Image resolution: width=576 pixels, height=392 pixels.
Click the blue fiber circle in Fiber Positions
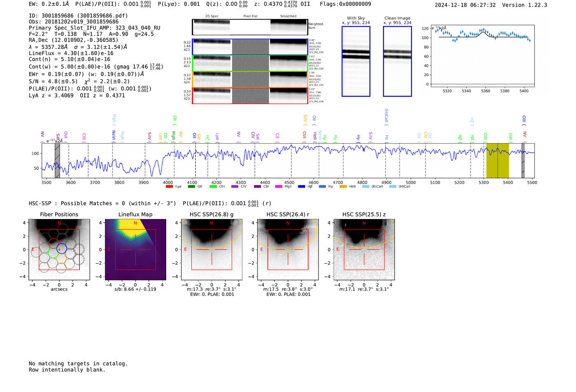pos(61,248)
